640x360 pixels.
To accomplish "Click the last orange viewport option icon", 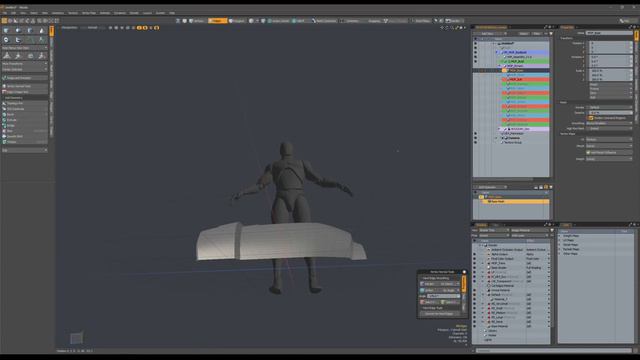I will tap(157, 28).
